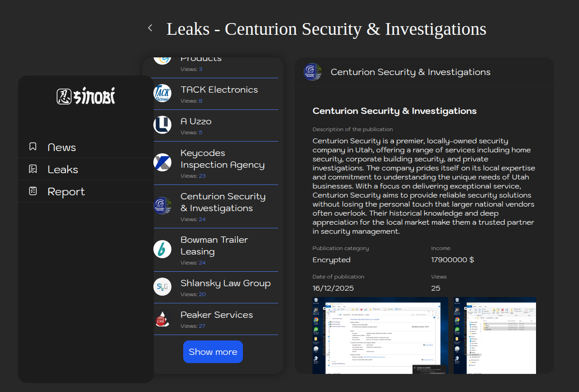Click the Shlansky Law Group logo icon
This screenshot has width=579, height=392.
click(162, 287)
